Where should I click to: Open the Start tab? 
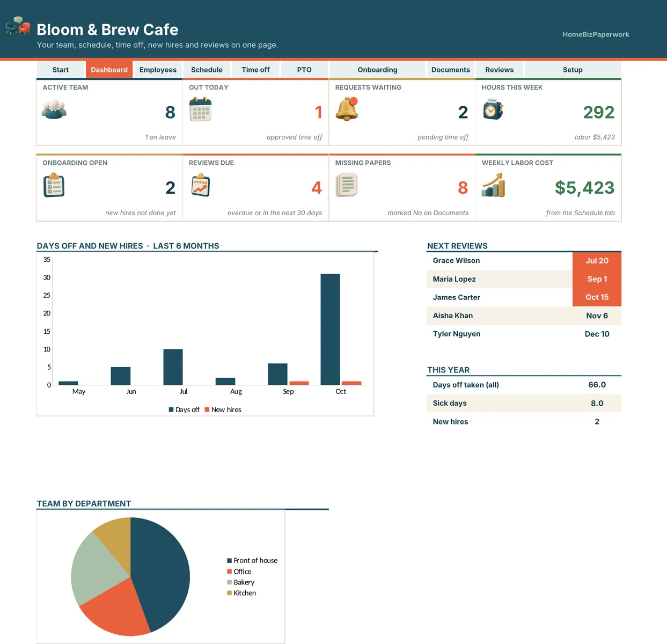click(61, 70)
